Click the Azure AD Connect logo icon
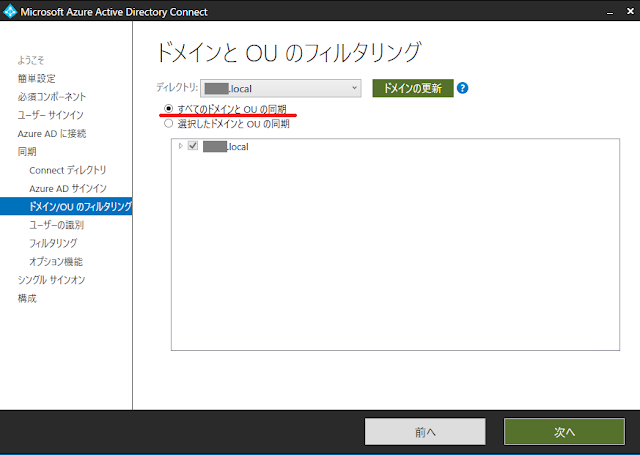 tap(10, 11)
